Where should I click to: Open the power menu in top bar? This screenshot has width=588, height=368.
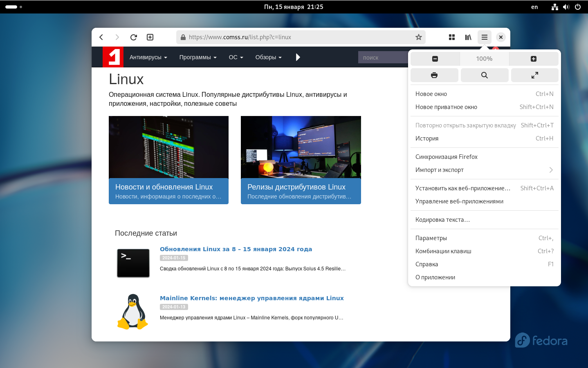[578, 7]
